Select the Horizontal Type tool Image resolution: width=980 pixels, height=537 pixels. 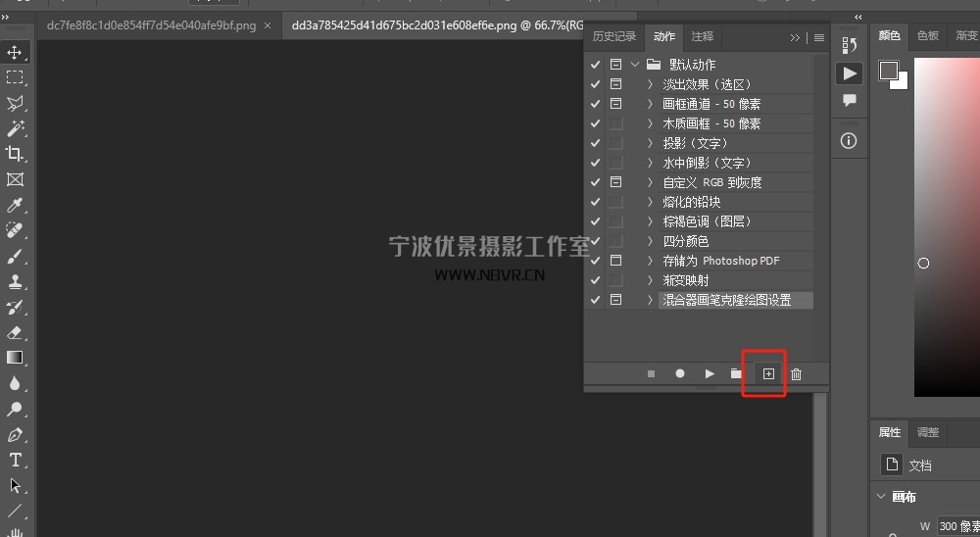click(x=15, y=460)
